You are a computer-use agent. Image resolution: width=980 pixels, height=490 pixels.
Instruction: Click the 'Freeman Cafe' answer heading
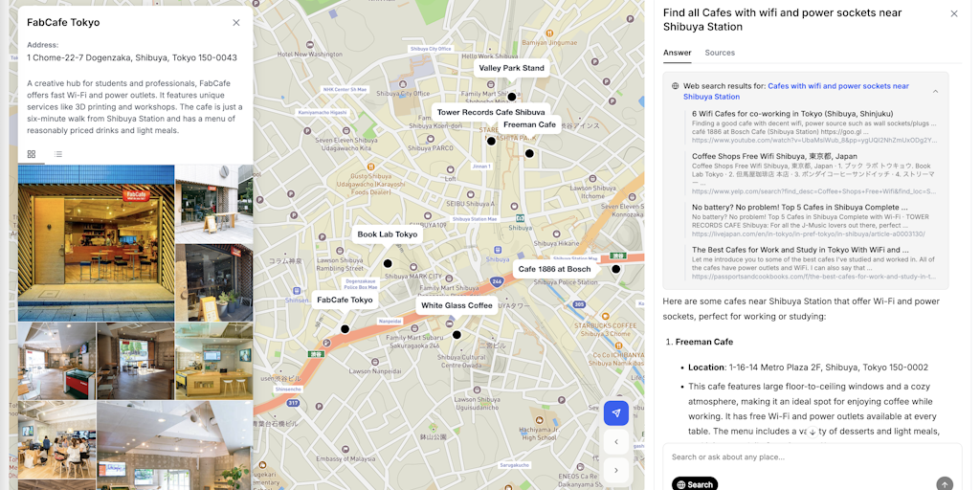point(703,342)
